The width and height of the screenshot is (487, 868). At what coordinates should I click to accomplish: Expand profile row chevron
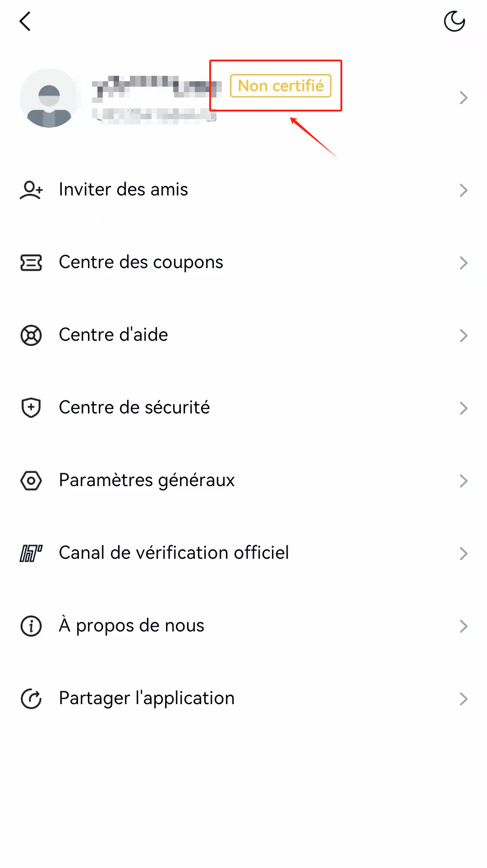(x=464, y=98)
